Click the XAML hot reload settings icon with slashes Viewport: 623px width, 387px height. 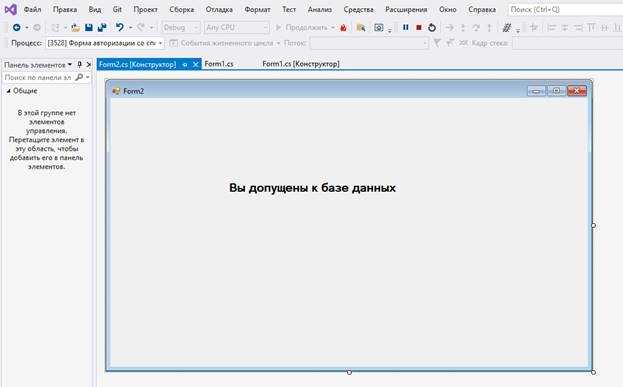tap(507, 27)
